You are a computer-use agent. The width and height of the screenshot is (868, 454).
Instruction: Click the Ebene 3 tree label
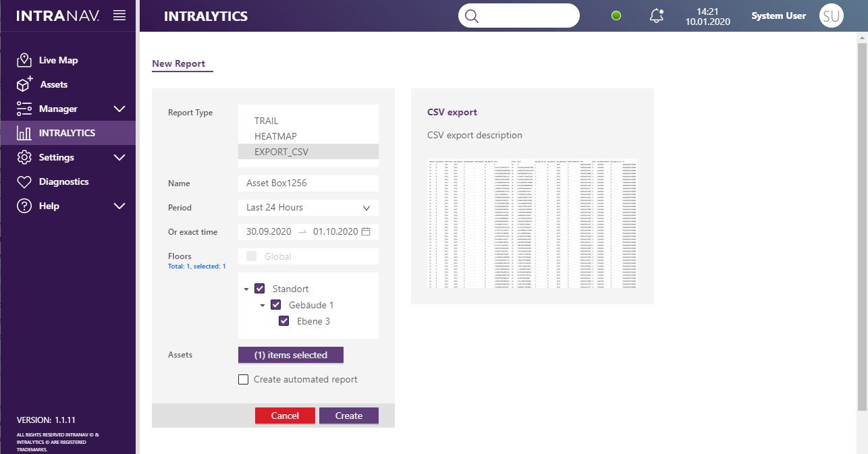pos(313,321)
